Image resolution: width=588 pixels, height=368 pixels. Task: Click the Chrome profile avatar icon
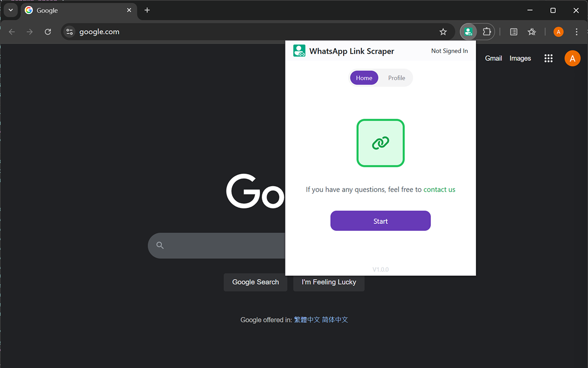pyautogui.click(x=558, y=32)
